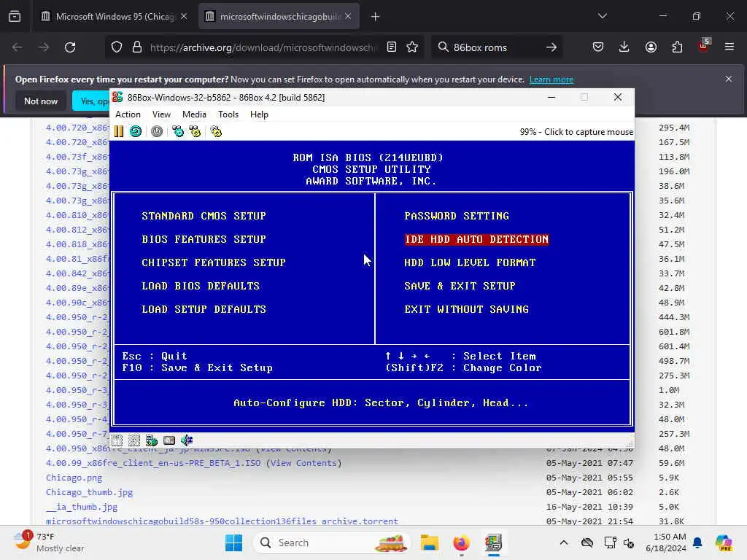The width and height of the screenshot is (747, 560).
Task: Click the teal hard reset icon
Action: [136, 131]
